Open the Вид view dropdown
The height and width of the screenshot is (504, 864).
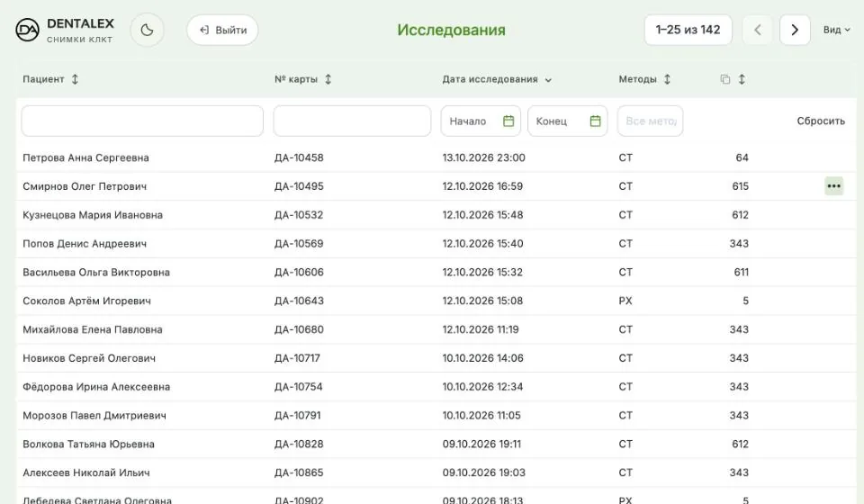click(836, 30)
